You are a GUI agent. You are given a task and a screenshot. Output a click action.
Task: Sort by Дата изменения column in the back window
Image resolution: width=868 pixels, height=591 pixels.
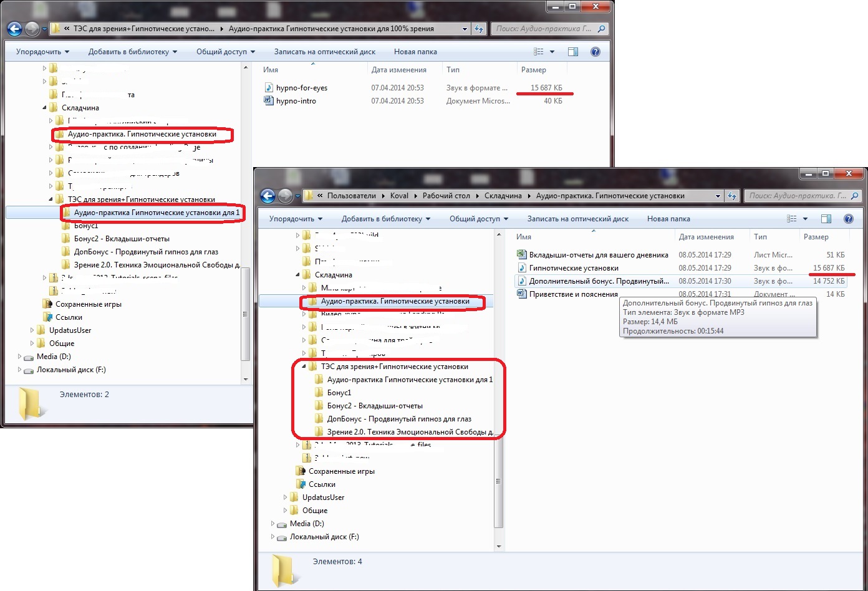point(398,70)
